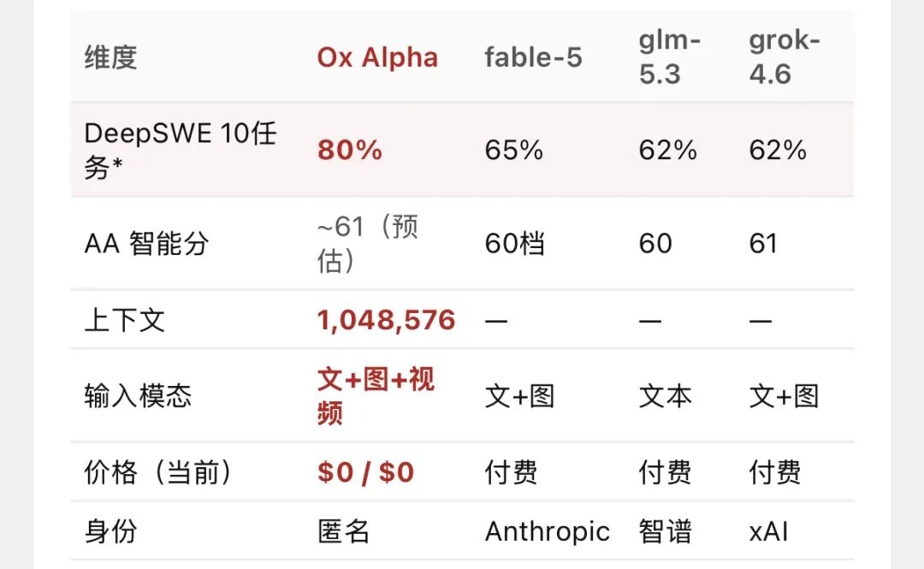The image size is (924, 569).
Task: Select the 1,048,576 context value
Action: (x=386, y=320)
